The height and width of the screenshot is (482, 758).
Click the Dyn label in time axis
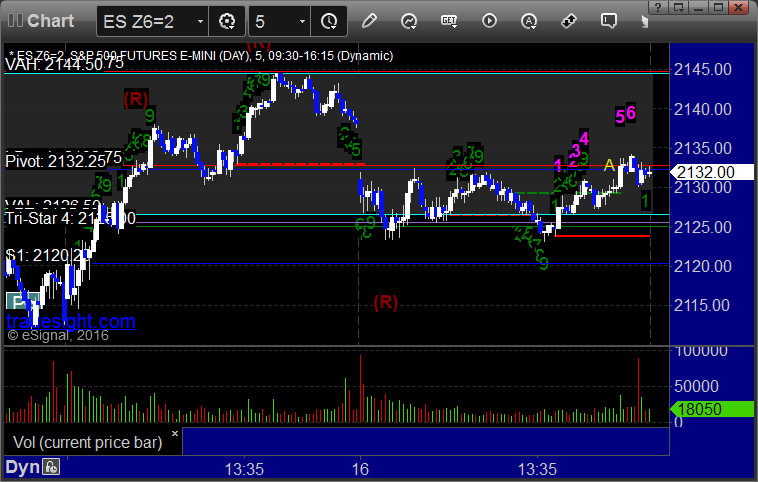click(22, 467)
